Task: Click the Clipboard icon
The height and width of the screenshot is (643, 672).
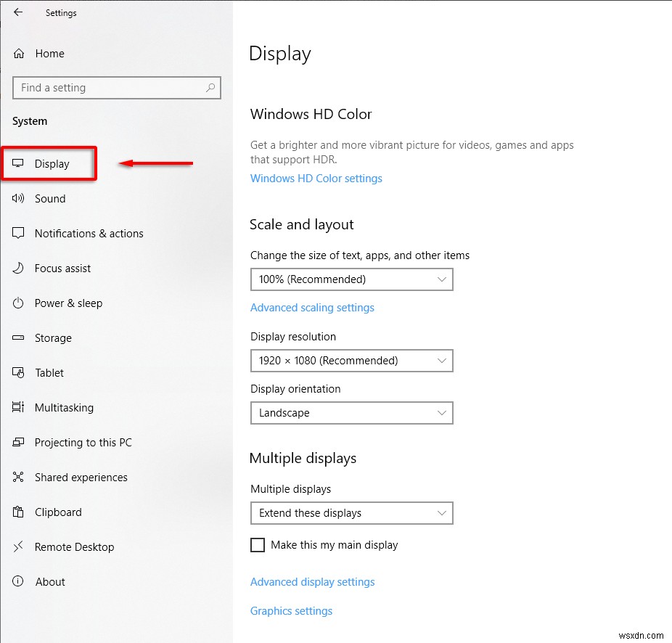Action: click(18, 512)
